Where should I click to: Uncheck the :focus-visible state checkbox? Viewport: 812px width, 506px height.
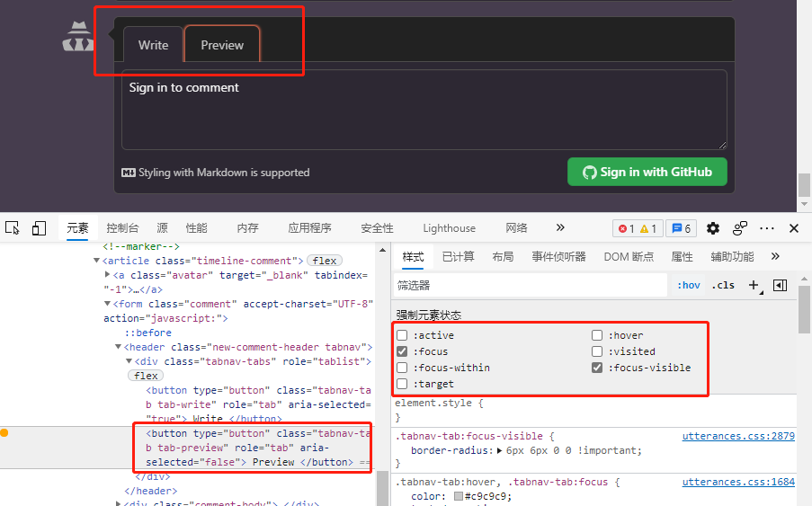(x=597, y=368)
